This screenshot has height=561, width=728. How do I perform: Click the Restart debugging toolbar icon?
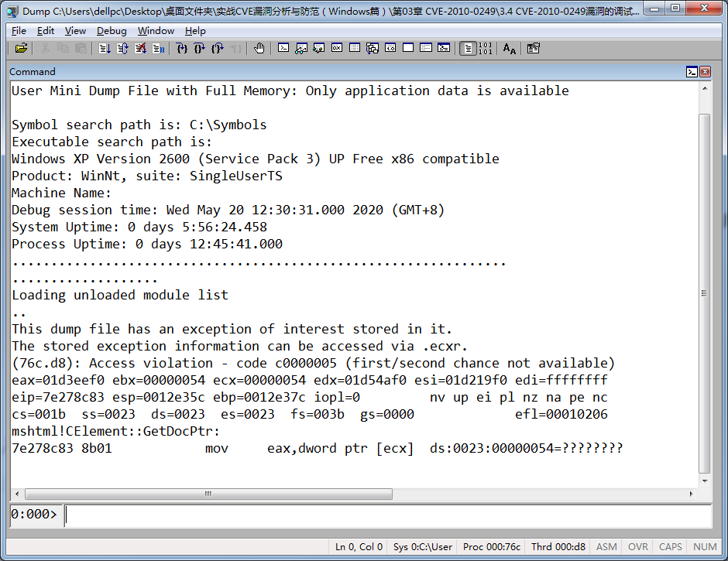pos(122,49)
